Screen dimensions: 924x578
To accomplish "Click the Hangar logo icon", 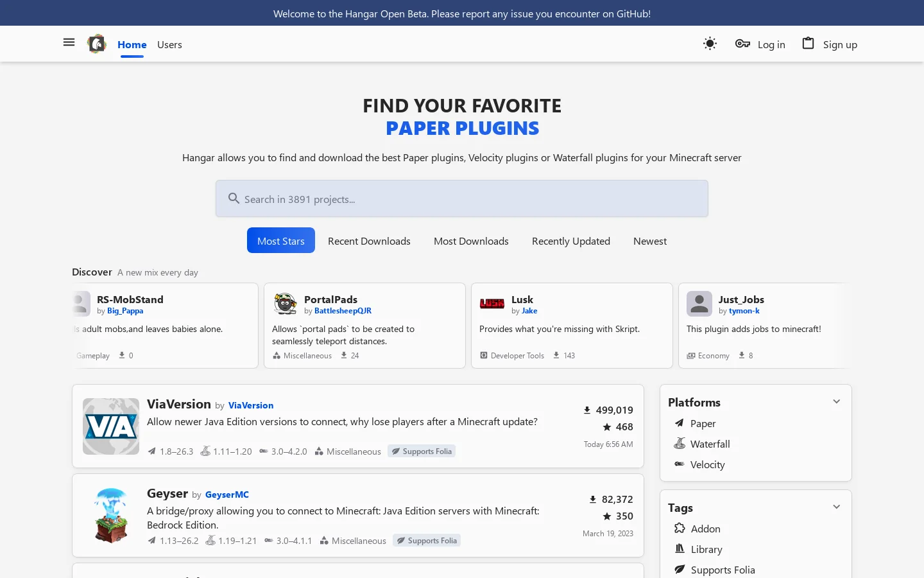I will pyautogui.click(x=97, y=44).
